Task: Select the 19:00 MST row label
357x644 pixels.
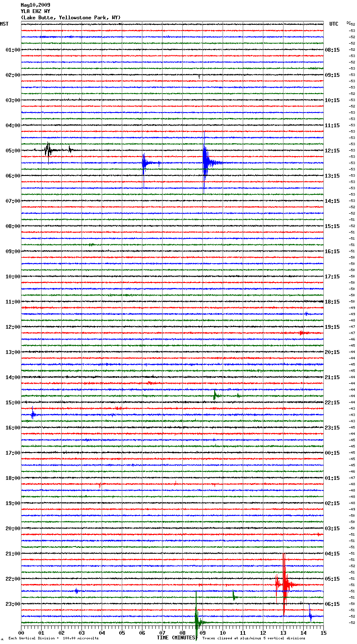Action: click(x=13, y=503)
